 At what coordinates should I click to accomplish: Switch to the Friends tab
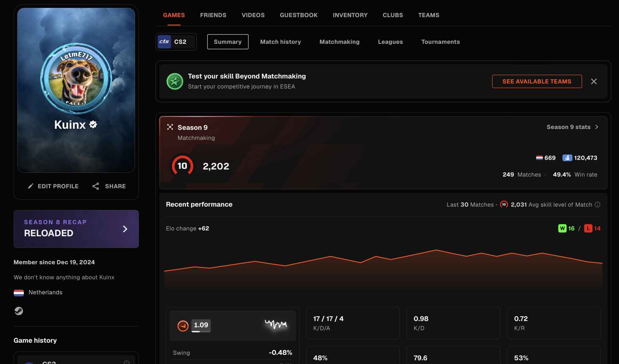coord(213,15)
